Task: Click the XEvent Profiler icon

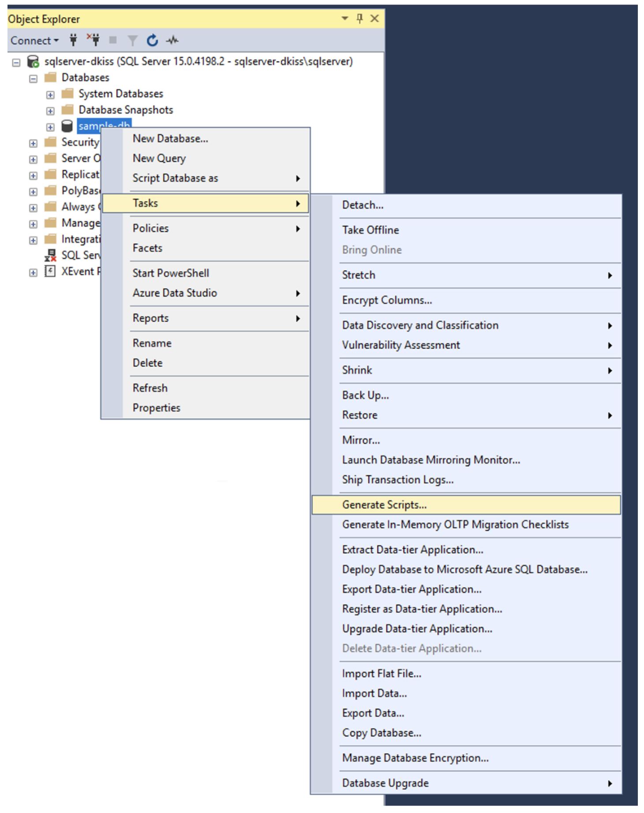Action: 50,271
